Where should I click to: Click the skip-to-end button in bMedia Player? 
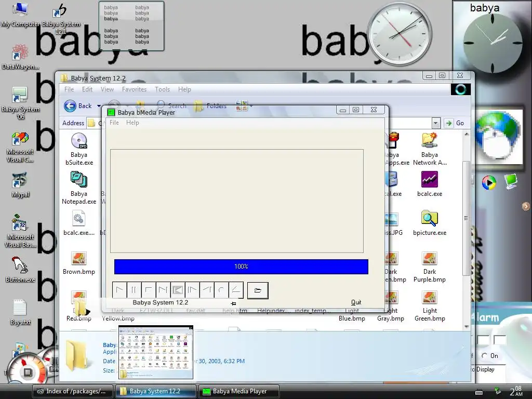[x=163, y=290]
